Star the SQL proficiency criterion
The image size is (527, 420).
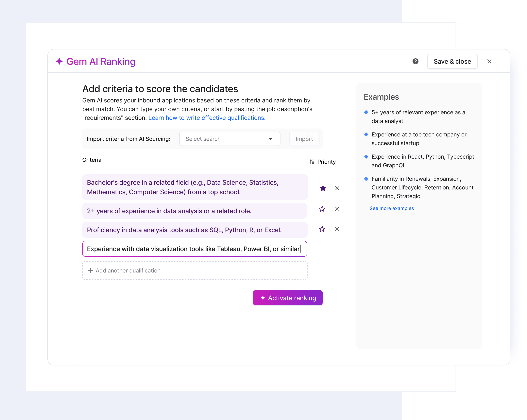(x=322, y=229)
